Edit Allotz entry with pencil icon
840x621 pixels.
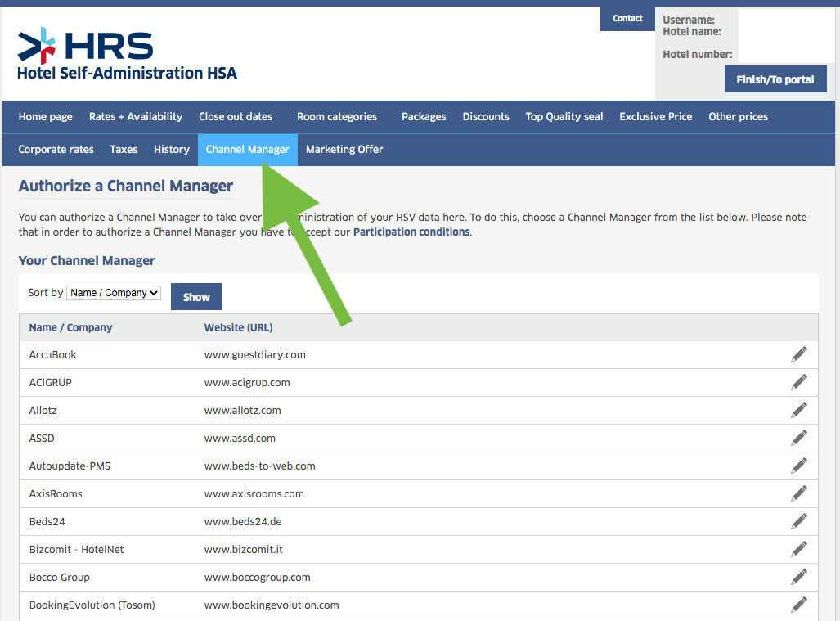pyautogui.click(x=799, y=410)
